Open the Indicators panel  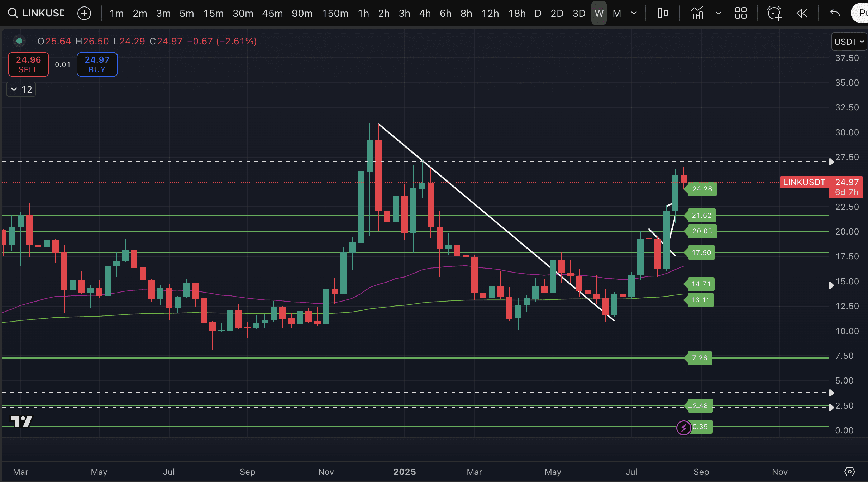click(696, 13)
